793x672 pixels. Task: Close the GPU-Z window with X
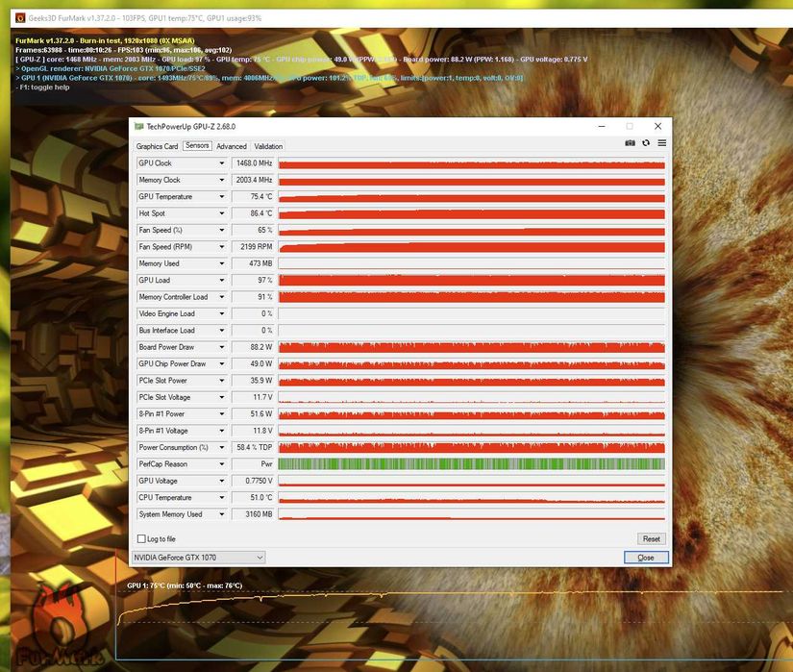click(x=657, y=126)
